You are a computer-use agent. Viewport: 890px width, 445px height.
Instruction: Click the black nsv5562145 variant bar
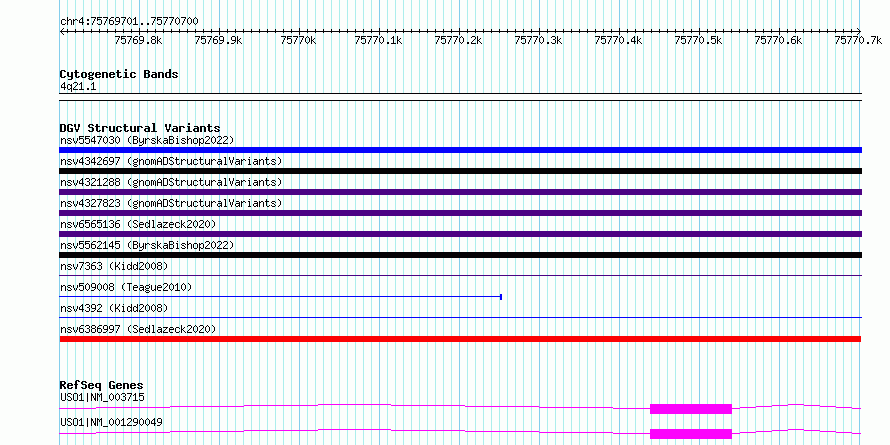point(460,255)
